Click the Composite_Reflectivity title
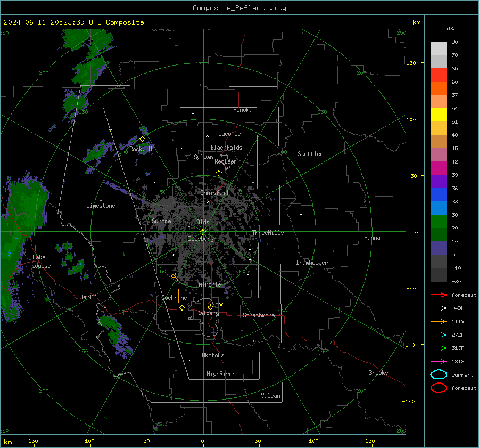 coord(240,8)
